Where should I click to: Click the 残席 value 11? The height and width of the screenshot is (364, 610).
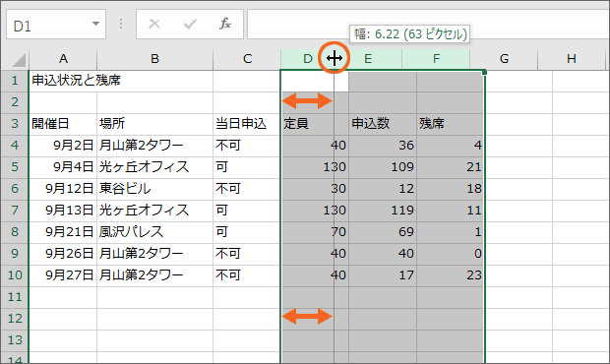pos(450,211)
